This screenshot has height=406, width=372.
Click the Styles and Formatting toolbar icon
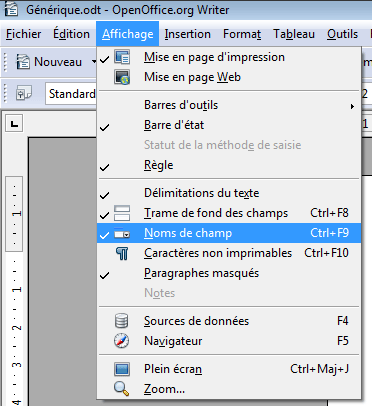24,93
